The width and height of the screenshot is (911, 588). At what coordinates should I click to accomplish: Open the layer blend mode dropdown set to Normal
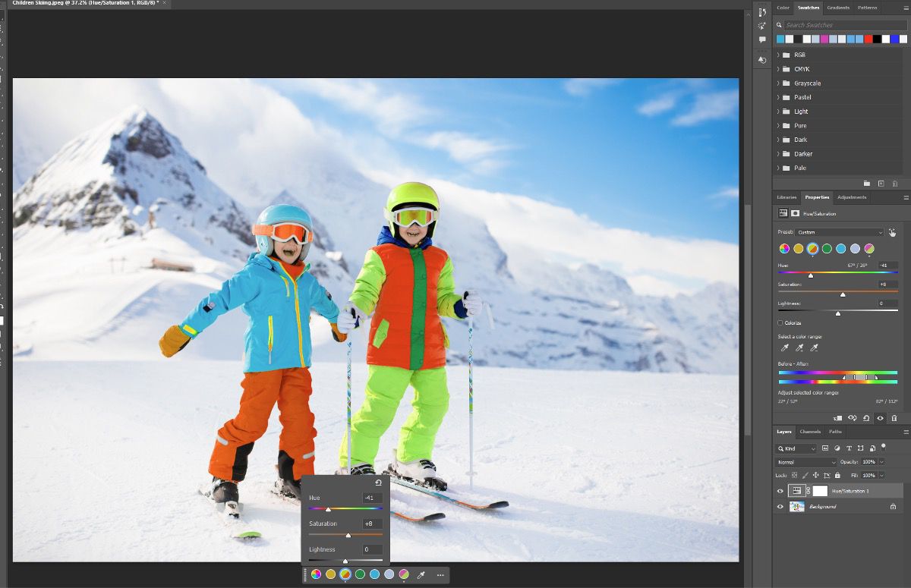[805, 461]
